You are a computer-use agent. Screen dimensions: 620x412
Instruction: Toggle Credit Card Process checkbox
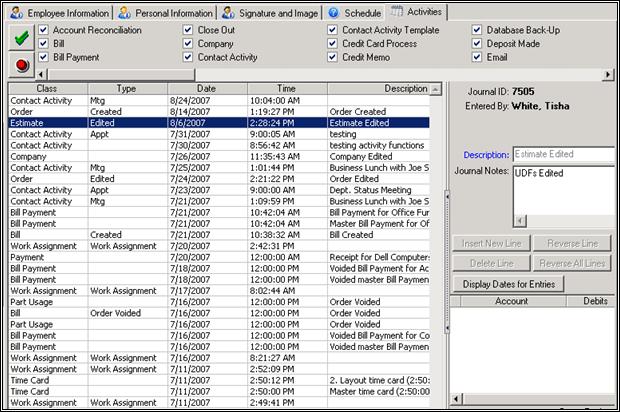[x=333, y=43]
